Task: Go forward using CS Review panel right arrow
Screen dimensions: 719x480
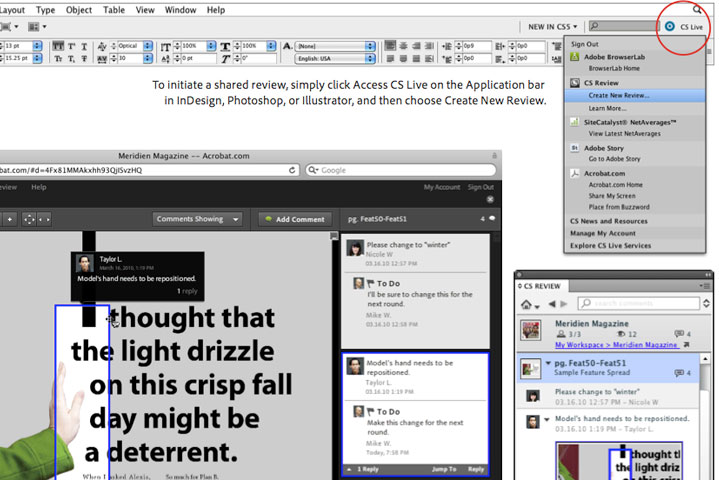Action: pyautogui.click(x=564, y=304)
